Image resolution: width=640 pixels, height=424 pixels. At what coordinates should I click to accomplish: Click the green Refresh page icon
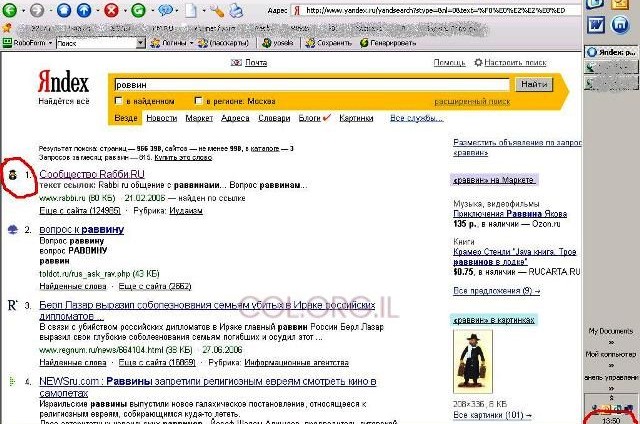[x=138, y=10]
